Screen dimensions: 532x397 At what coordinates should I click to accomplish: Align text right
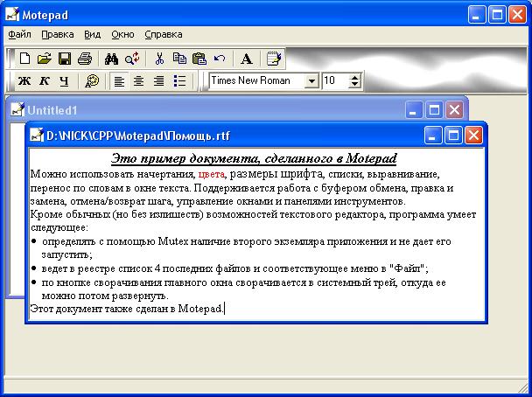[158, 81]
